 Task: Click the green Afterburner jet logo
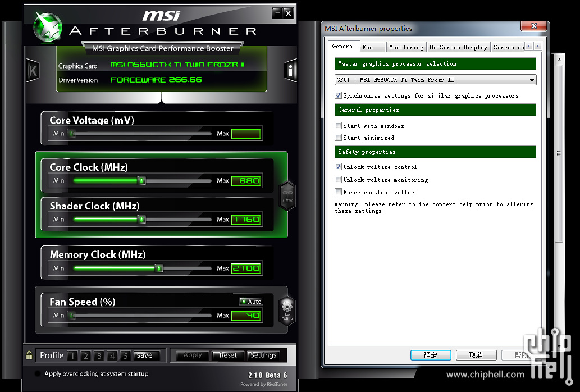point(48,27)
